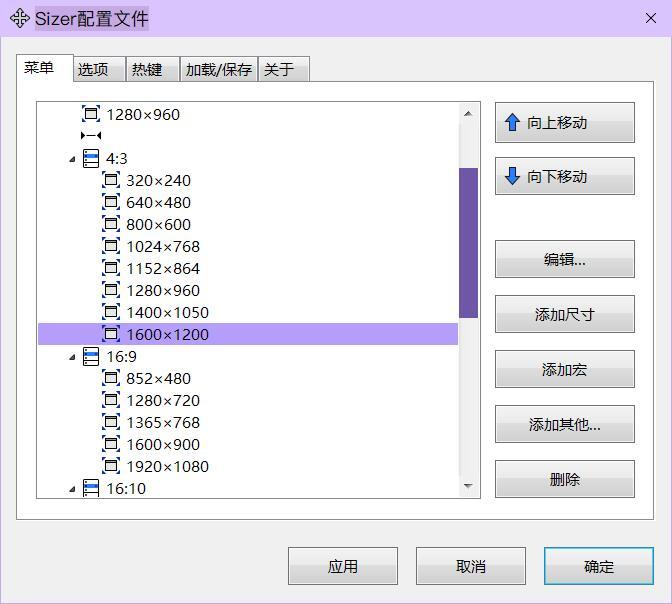Screen dimensions: 672x604
Task: Click the window icon beside 1280×960 under 4:3
Action: click(x=111, y=290)
